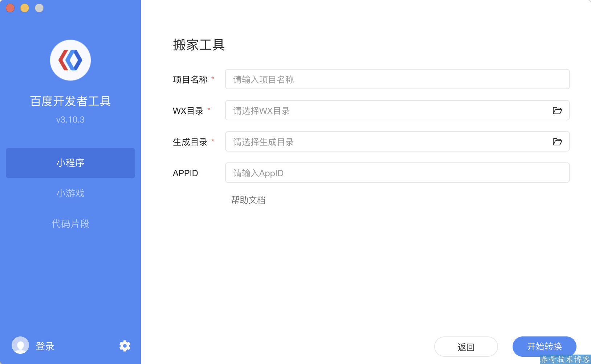This screenshot has width=591, height=364.
Task: Focus the APPID input field
Action: [x=398, y=173]
